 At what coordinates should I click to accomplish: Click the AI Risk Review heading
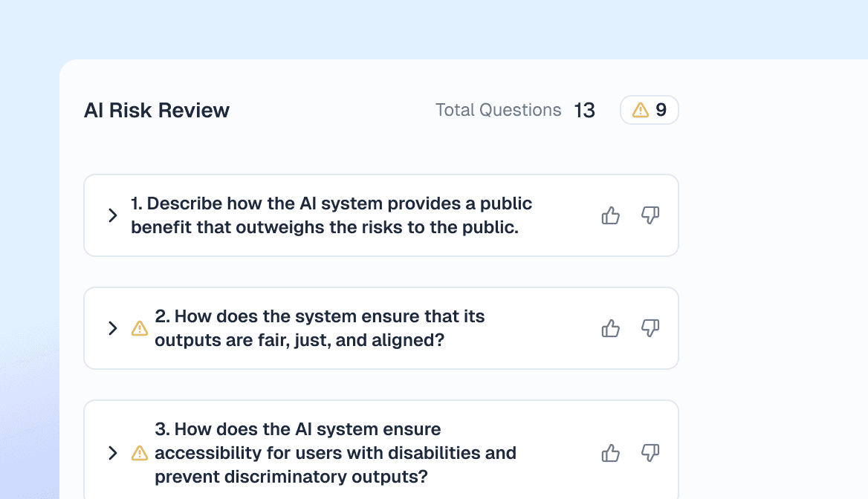157,110
